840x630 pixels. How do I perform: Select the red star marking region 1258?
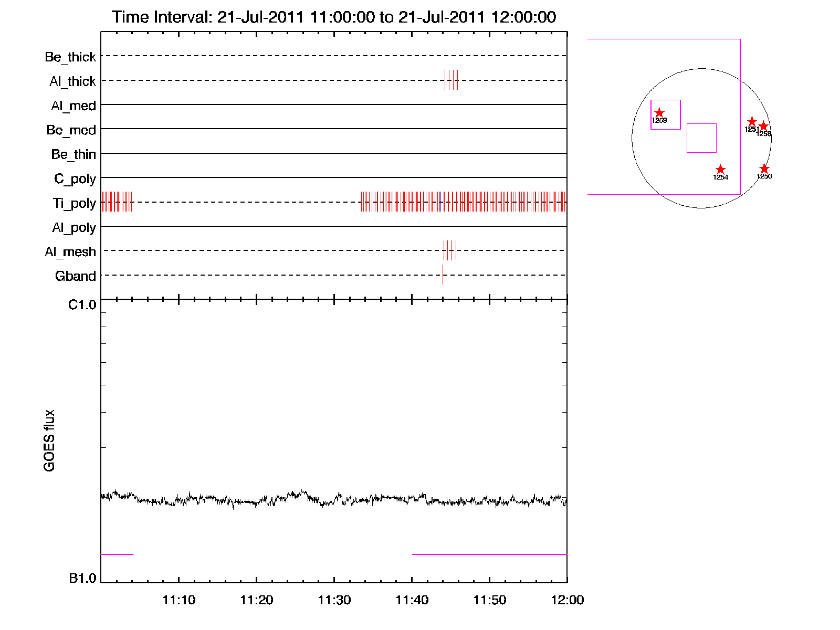pos(764,127)
